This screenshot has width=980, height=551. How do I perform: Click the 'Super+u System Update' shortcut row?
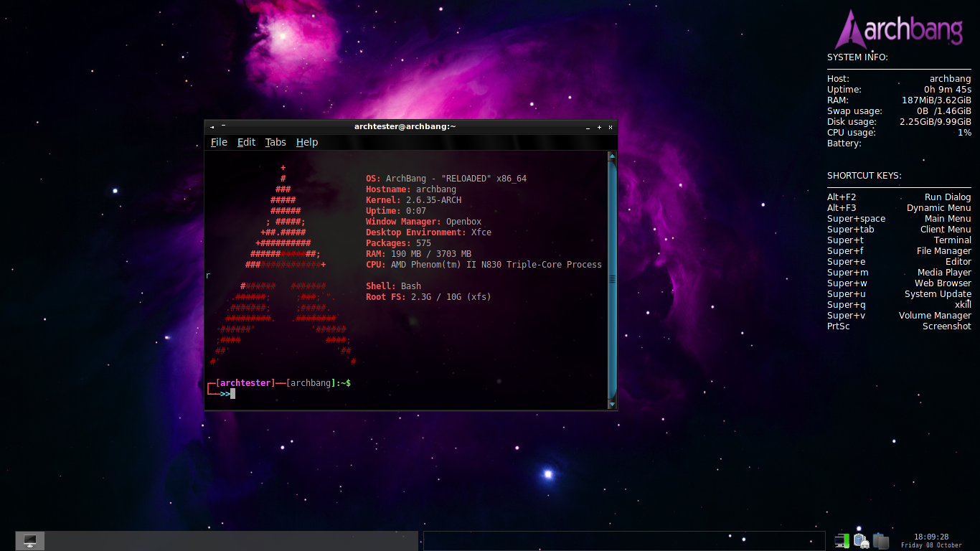tap(899, 294)
